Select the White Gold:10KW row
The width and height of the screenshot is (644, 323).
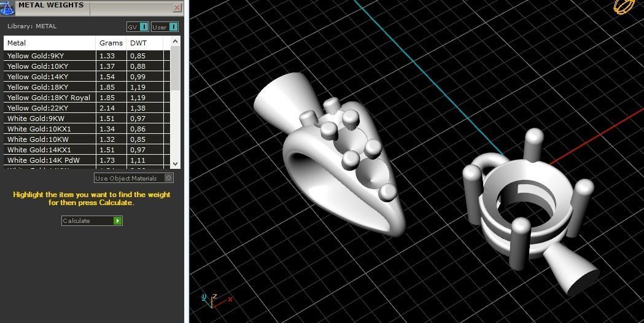(x=87, y=139)
